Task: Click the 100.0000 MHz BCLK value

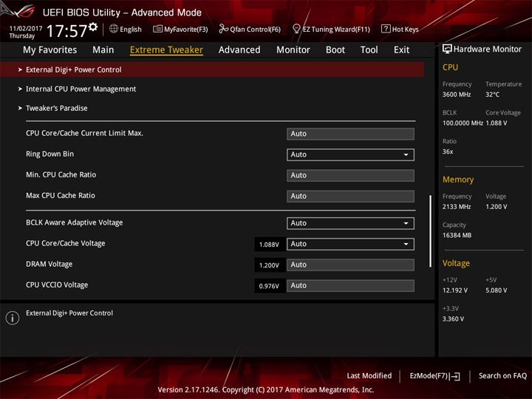Action: [x=463, y=123]
